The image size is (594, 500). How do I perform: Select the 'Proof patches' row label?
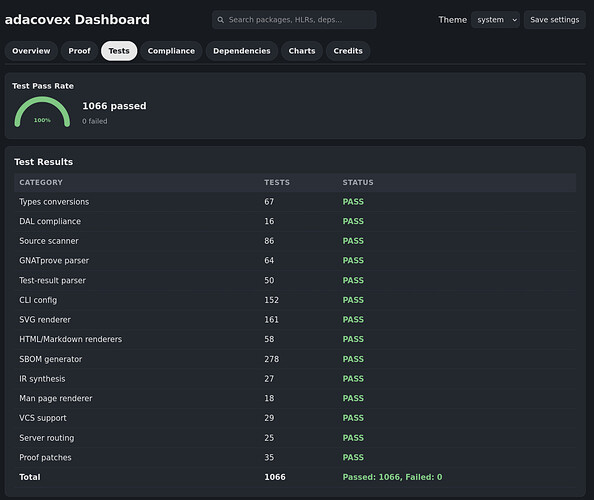(45, 458)
